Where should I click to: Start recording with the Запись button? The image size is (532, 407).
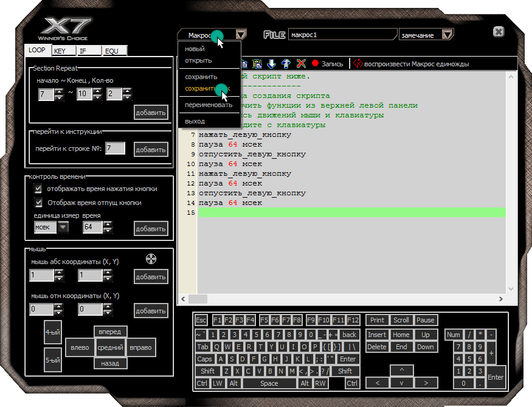pos(328,63)
